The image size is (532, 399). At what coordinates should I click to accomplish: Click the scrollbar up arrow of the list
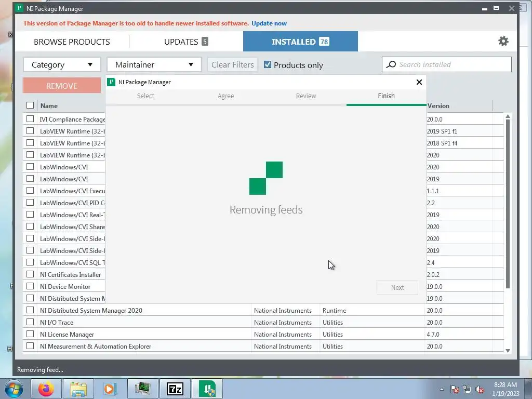tap(508, 116)
